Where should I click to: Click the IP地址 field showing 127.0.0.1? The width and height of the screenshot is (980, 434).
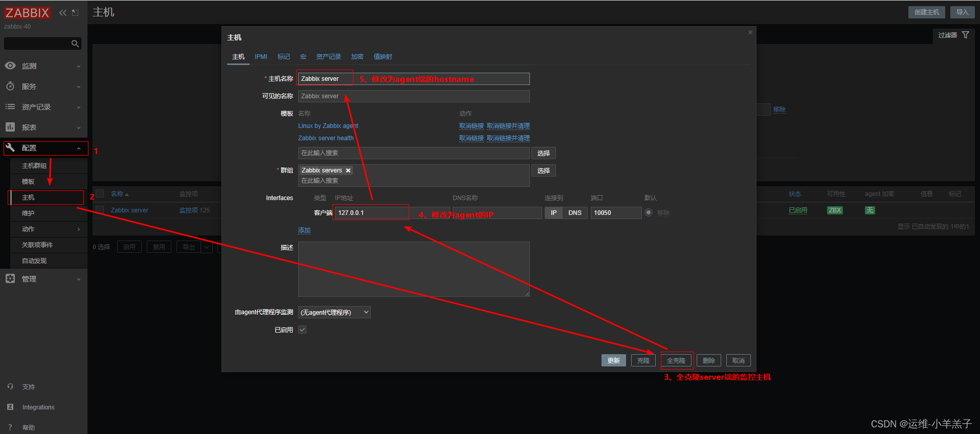[393, 213]
